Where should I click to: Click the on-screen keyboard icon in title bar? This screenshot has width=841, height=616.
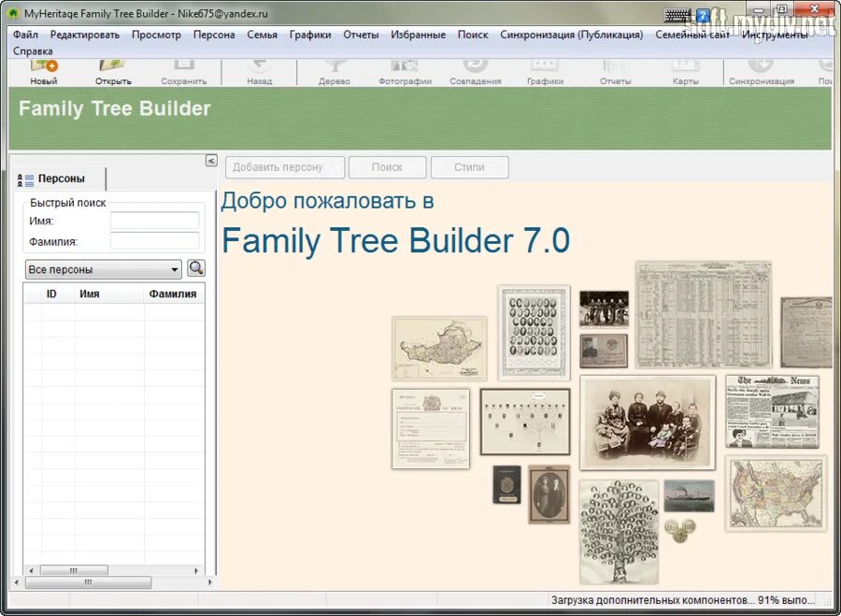click(x=678, y=15)
